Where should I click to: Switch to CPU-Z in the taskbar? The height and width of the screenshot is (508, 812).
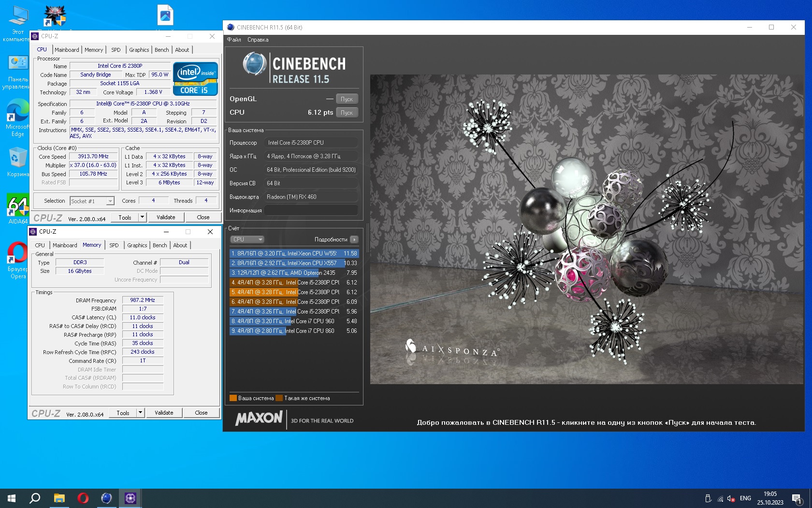(x=130, y=498)
